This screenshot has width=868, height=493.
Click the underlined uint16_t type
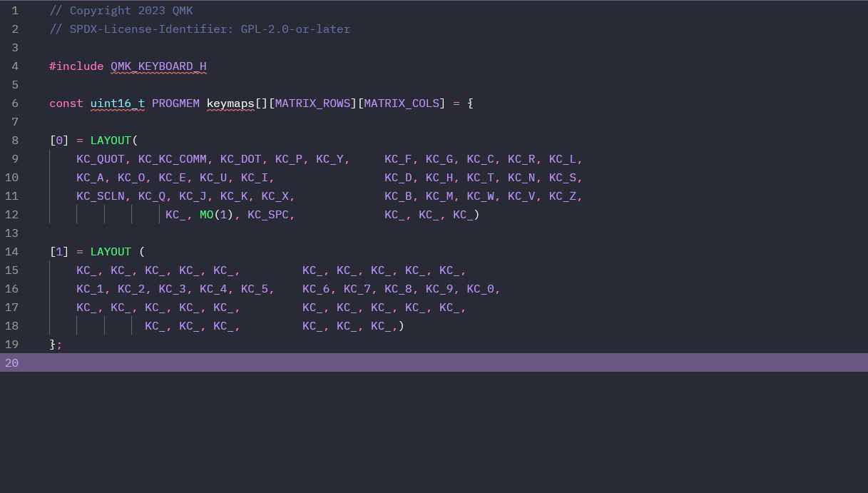(x=118, y=103)
